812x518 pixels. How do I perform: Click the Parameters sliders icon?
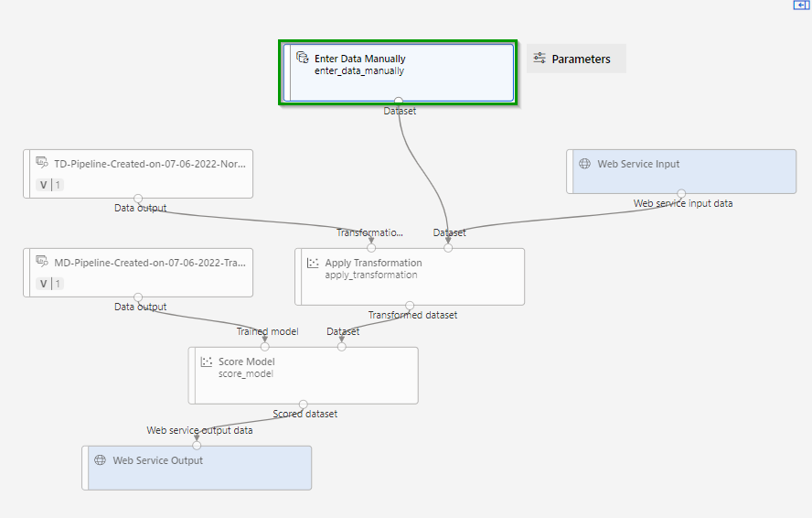pos(540,59)
